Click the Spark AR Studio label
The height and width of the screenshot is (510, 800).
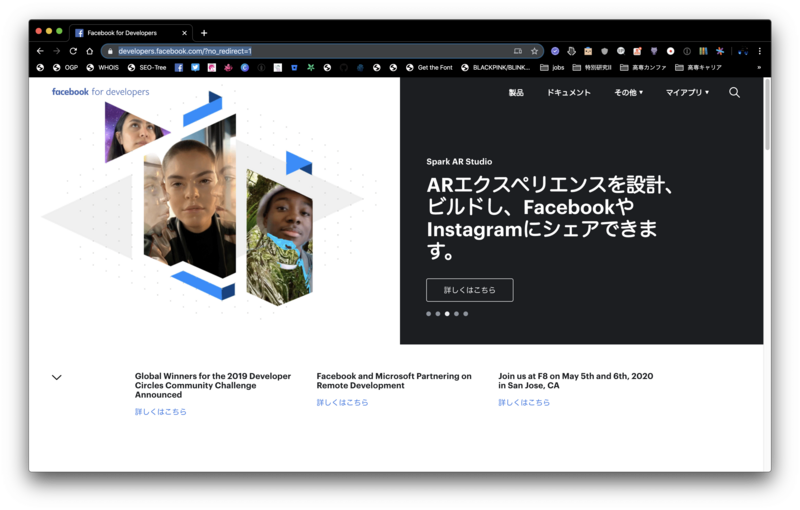click(459, 162)
